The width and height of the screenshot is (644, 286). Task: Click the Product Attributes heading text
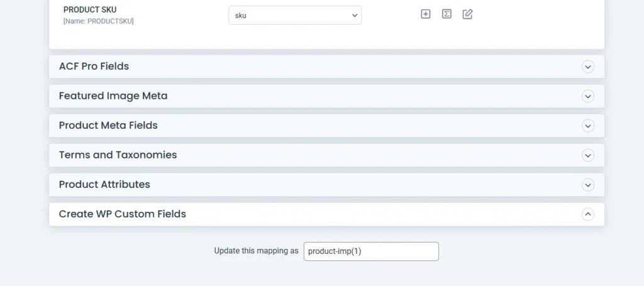click(104, 184)
